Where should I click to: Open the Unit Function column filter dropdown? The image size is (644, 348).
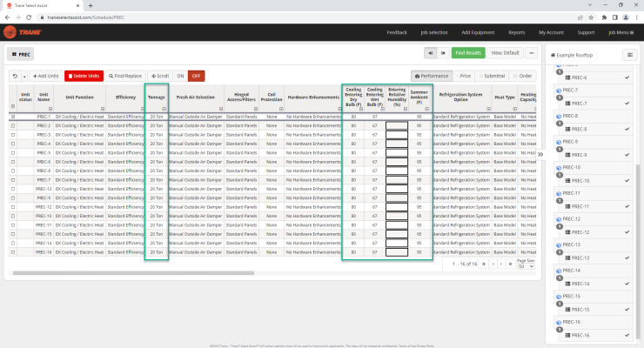[x=103, y=109]
